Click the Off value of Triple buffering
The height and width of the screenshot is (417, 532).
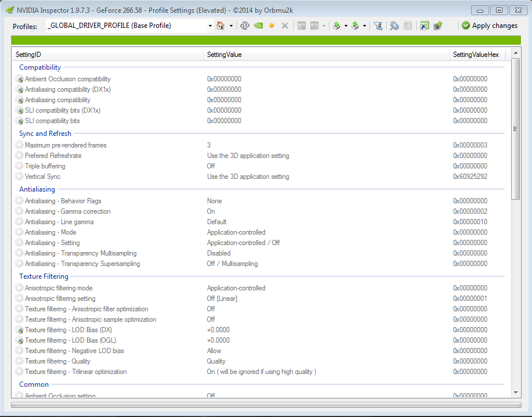211,166
